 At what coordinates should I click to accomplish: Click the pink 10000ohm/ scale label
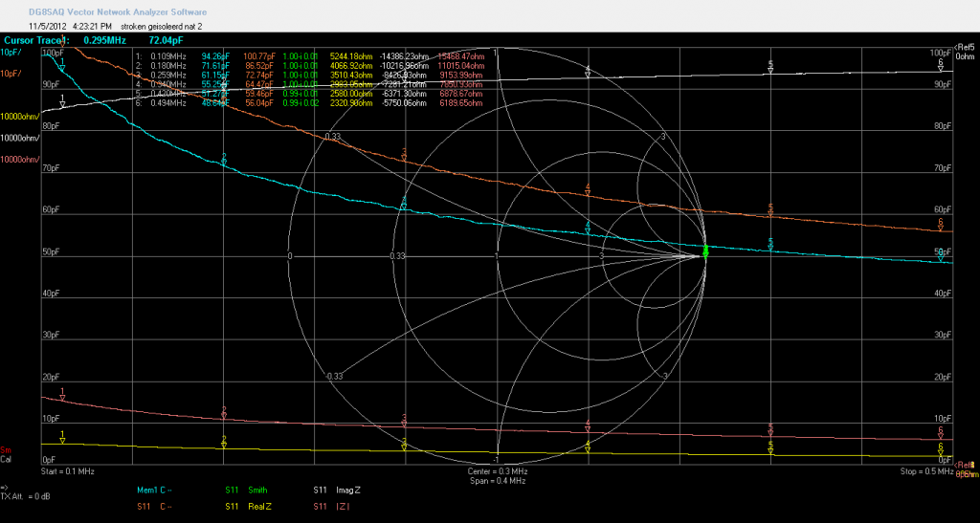click(20, 159)
